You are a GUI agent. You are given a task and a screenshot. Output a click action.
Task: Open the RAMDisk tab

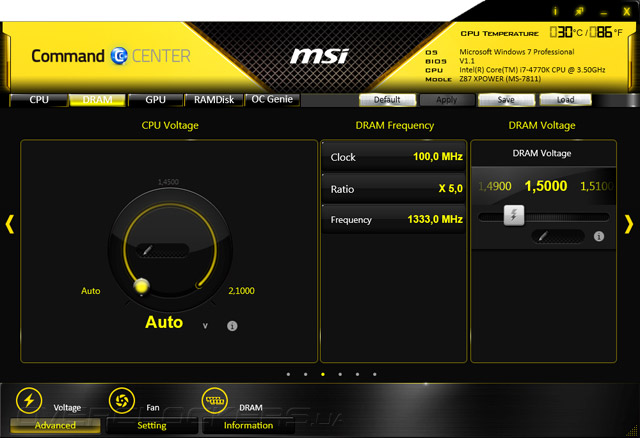click(x=214, y=100)
